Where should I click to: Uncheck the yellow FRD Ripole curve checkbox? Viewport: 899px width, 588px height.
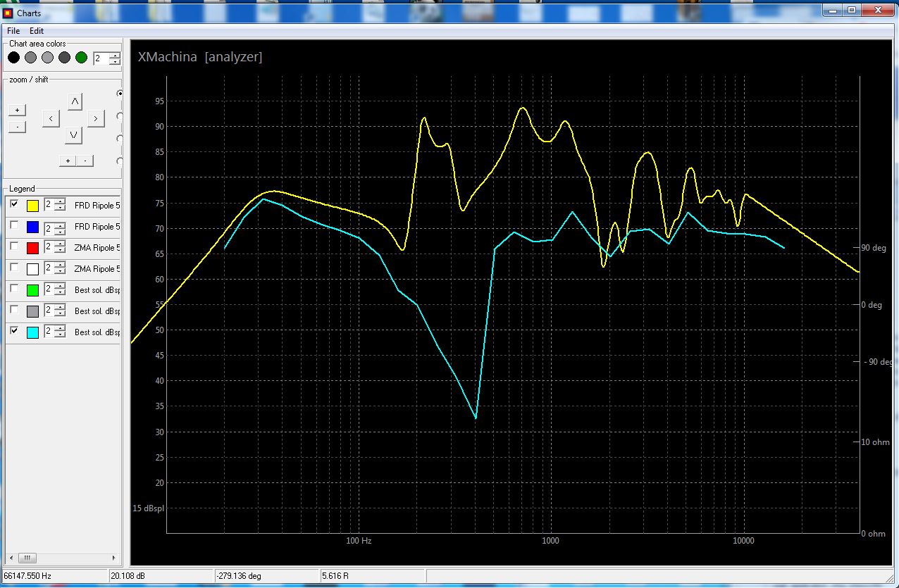[x=15, y=204]
